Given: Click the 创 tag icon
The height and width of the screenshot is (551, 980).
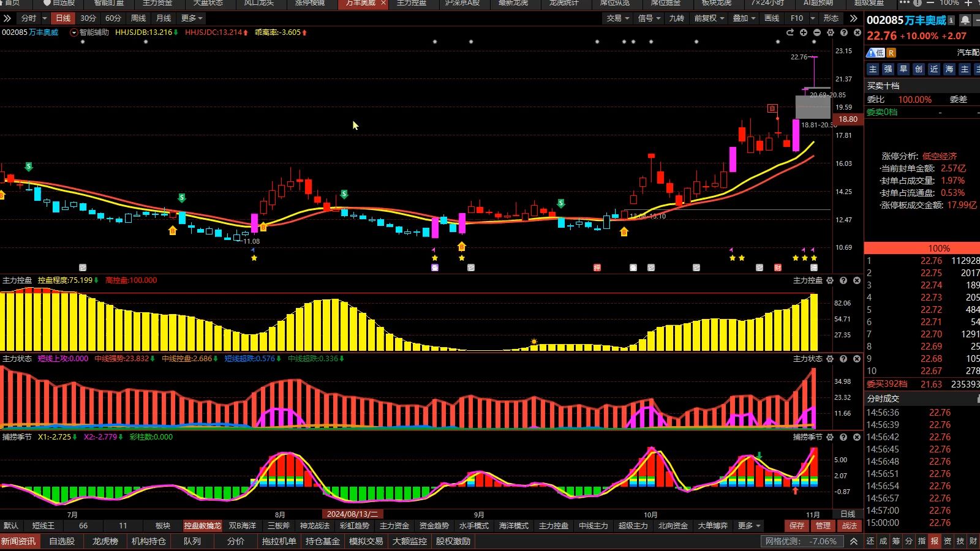Looking at the screenshot, I should 919,69.
